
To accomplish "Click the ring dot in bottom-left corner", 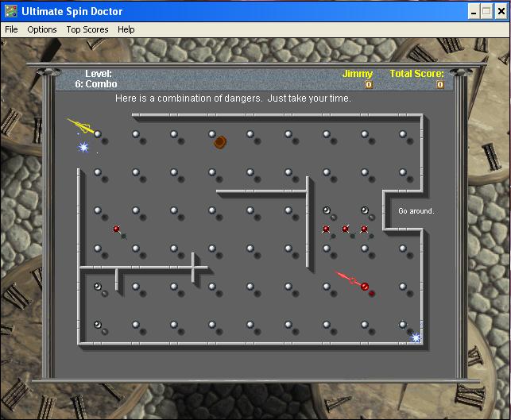I will (97, 324).
